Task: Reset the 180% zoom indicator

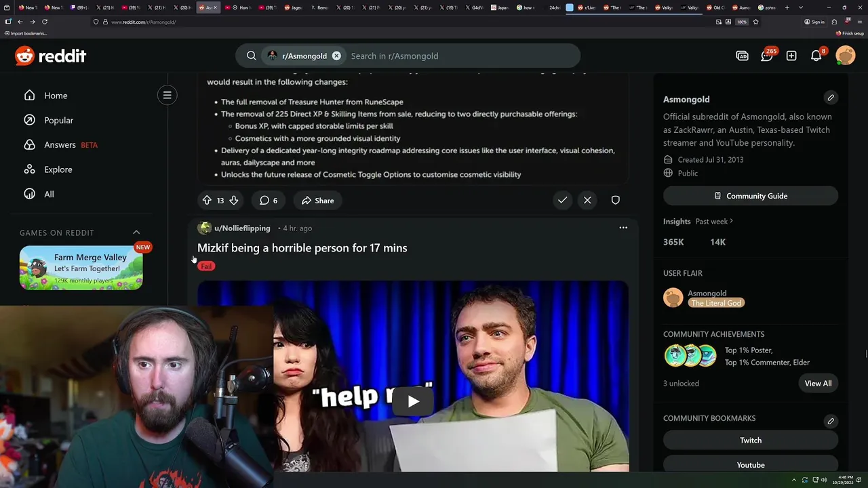Action: pos(742,22)
